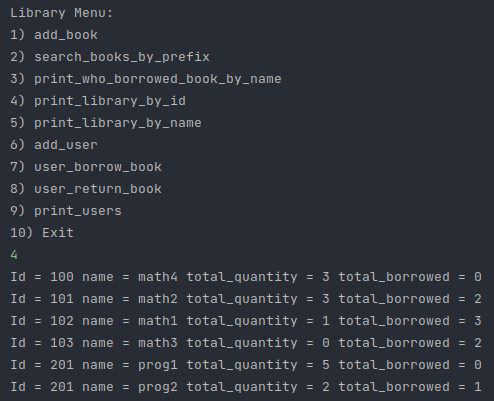Select the '9) print_users' line
Viewport: 494px width, 401px height.
pyautogui.click(x=66, y=211)
